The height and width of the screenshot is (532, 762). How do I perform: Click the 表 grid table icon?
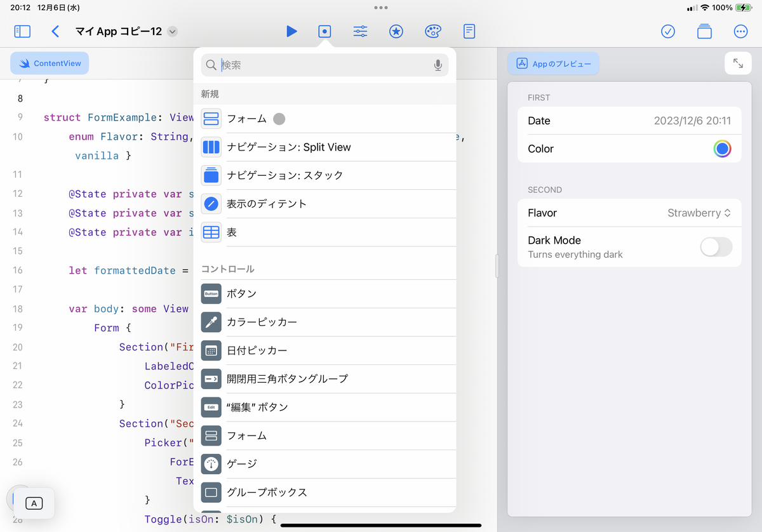tap(211, 232)
